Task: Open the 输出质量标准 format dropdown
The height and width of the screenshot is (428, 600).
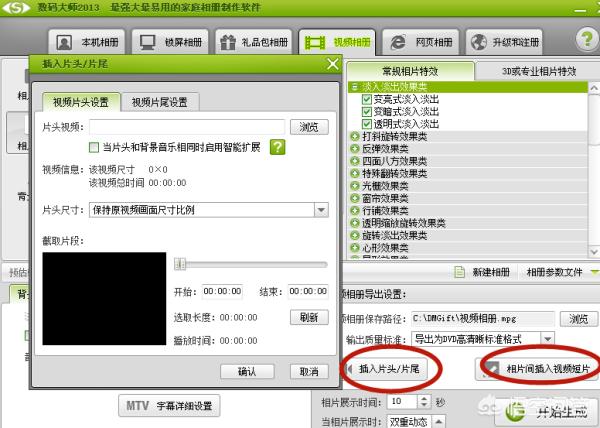Action: pyautogui.click(x=547, y=339)
